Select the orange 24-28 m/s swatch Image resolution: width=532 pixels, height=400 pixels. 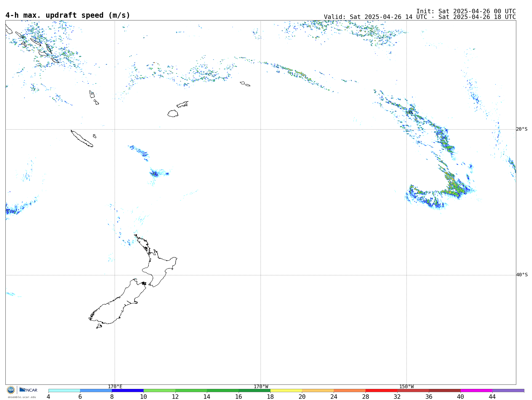click(349, 391)
